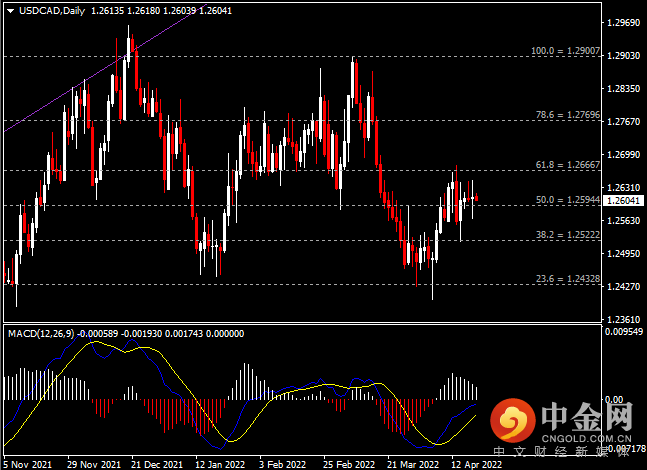Select the 38.2 = 1.25222 Fibonacci label

(568, 235)
